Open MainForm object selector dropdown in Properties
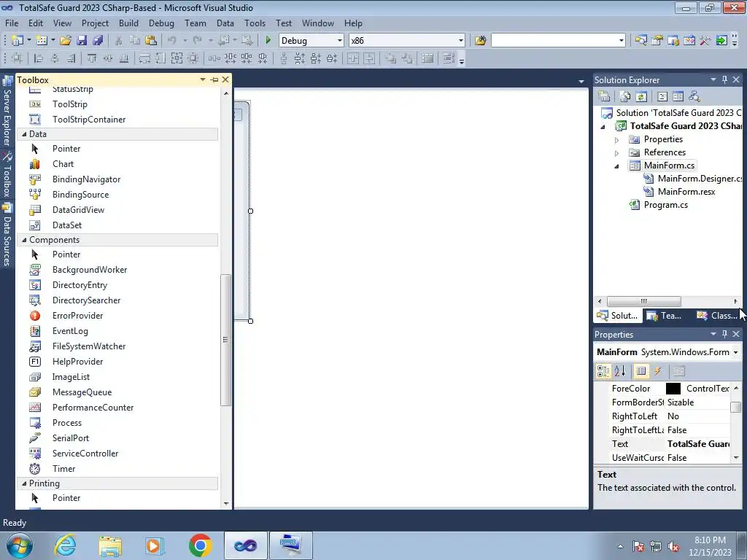The image size is (747, 560). [735, 352]
